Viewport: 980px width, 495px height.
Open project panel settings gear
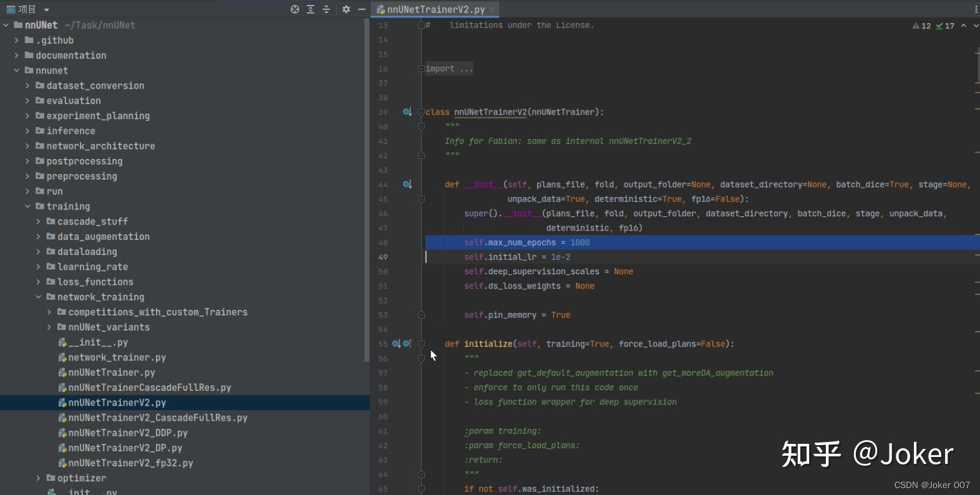pyautogui.click(x=346, y=9)
